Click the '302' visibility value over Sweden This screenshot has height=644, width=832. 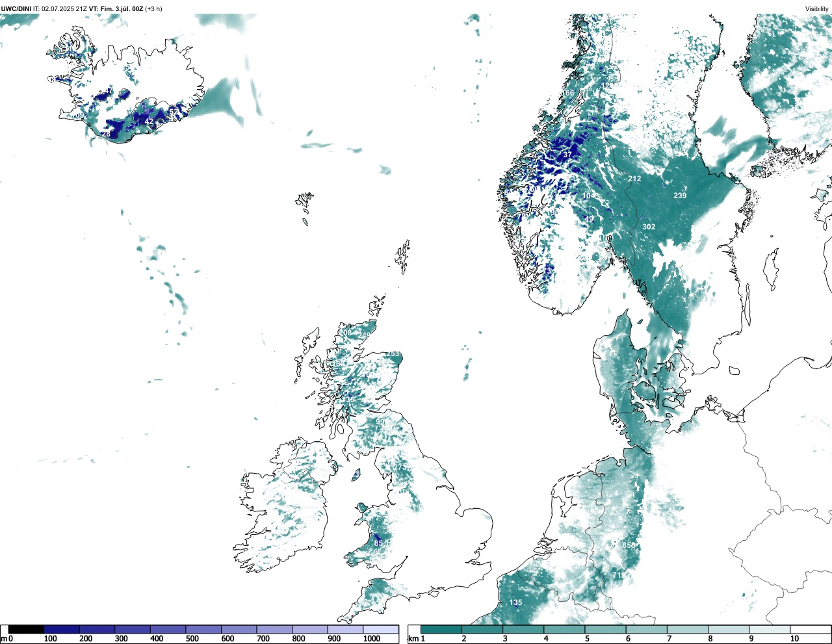click(649, 227)
